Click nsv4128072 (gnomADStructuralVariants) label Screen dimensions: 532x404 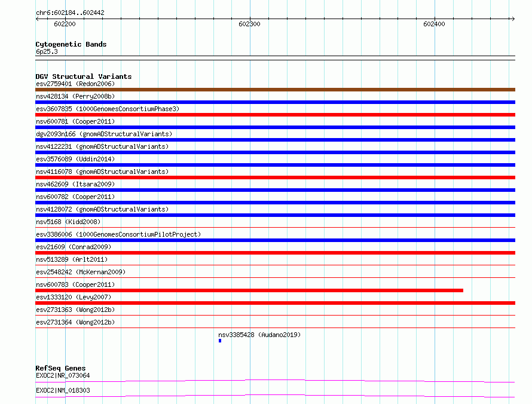102,209
